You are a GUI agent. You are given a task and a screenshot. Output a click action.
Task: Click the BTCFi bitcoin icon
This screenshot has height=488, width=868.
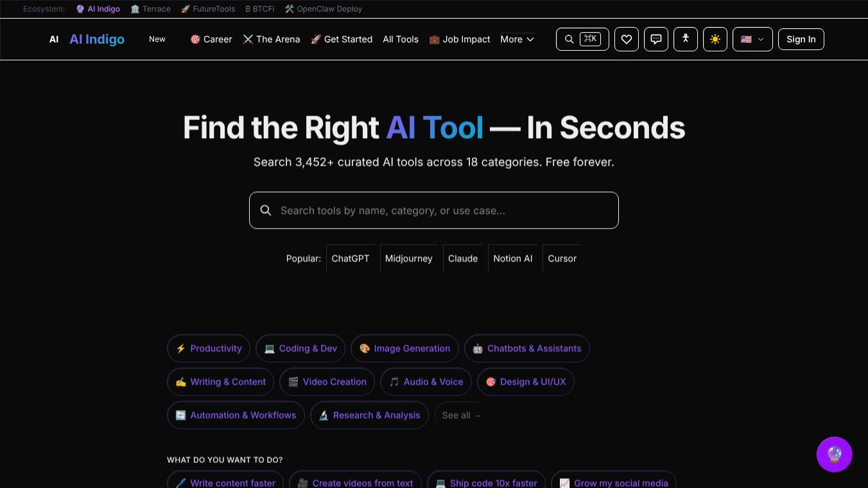tap(248, 9)
